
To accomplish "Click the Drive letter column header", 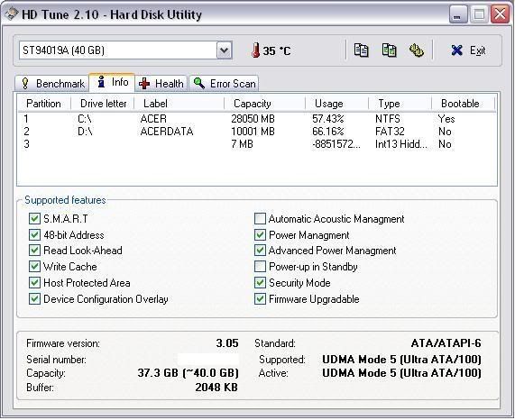I will pos(103,104).
